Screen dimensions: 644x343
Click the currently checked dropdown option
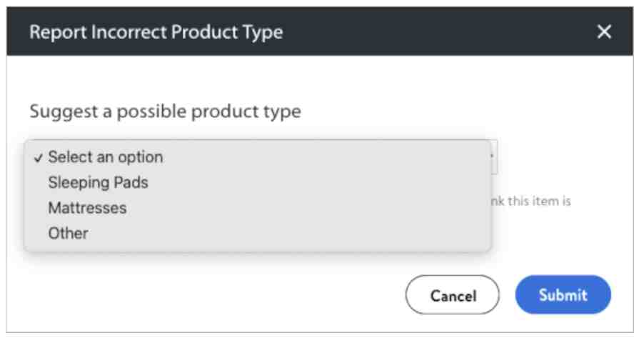click(105, 157)
